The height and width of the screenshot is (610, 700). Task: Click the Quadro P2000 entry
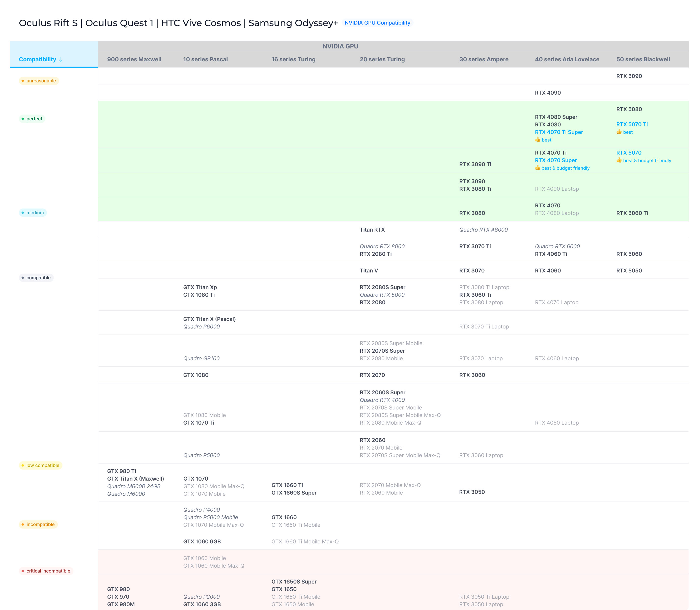[202, 597]
